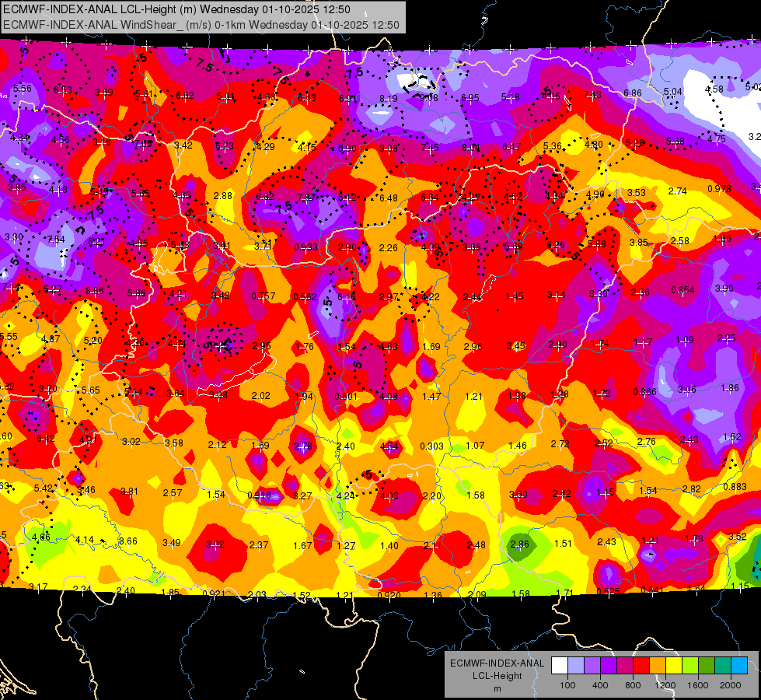Click the lime yellow-green legend swatch
The width and height of the screenshot is (761, 700).
[x=690, y=666]
